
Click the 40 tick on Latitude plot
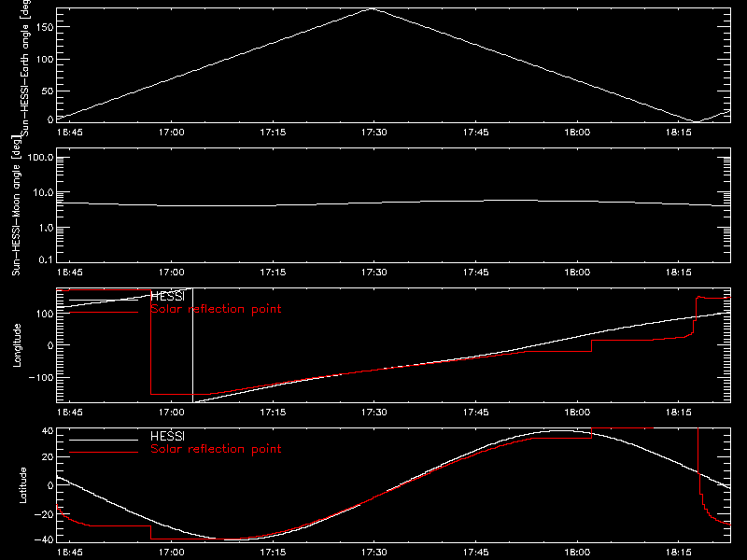tap(48, 431)
